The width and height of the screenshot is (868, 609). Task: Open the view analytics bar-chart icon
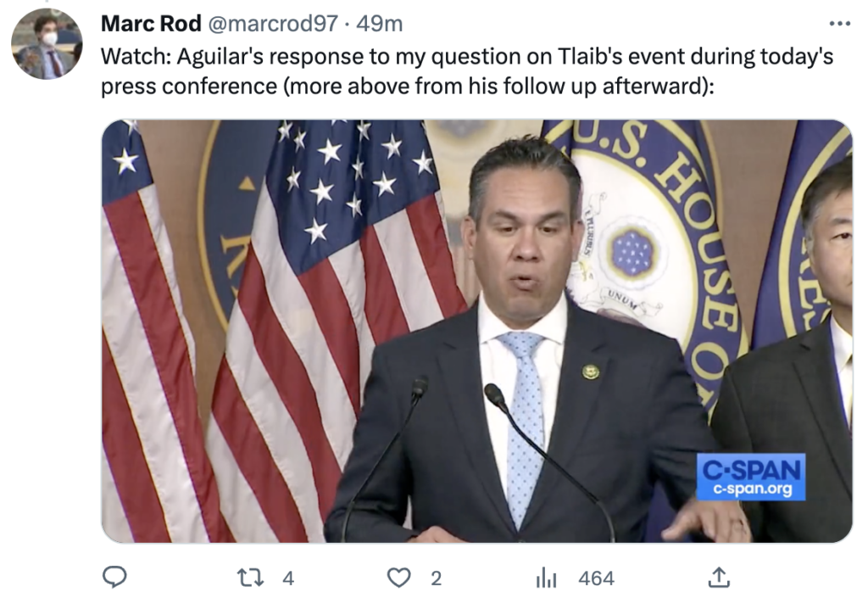coord(547,578)
